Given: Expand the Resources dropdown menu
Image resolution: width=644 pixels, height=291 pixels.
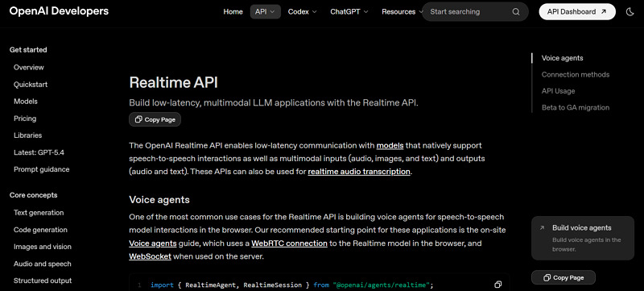Looking at the screenshot, I should click(402, 12).
